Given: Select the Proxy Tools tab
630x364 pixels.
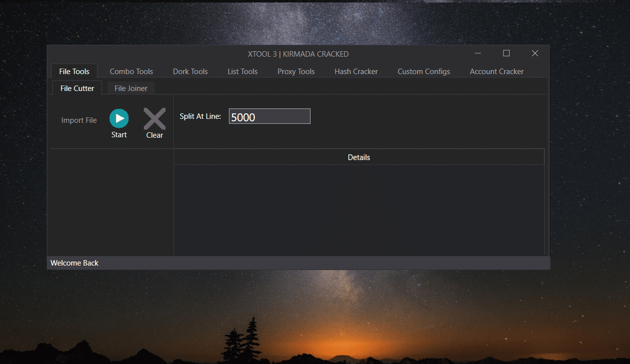Looking at the screenshot, I should 296,72.
